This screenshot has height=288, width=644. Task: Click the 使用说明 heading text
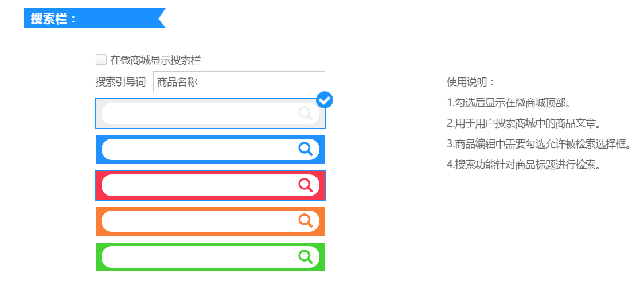(470, 82)
